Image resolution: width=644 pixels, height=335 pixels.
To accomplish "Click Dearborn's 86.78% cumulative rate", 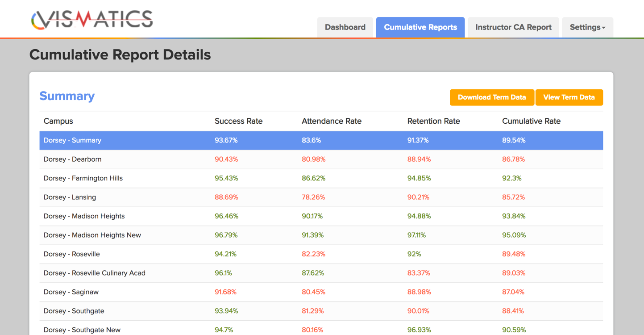I will tap(513, 159).
